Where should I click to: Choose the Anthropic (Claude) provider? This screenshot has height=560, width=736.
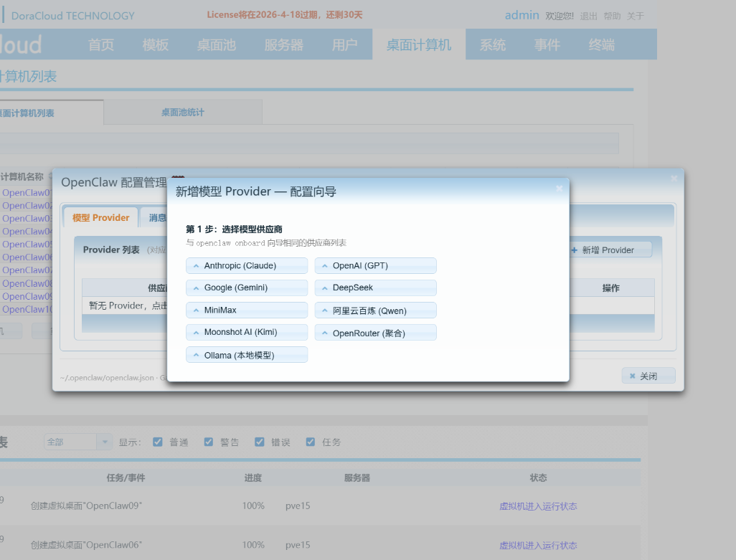click(247, 265)
